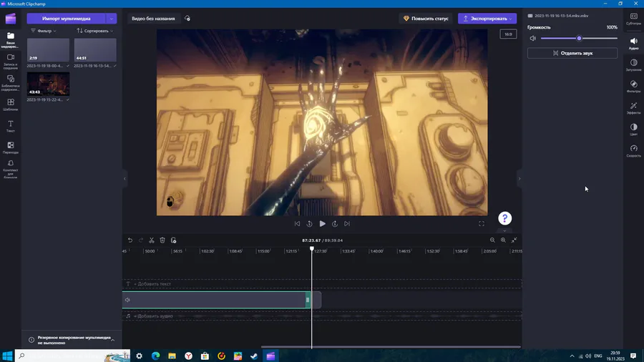
Task: Skip to the end of video
Action: 347,224
